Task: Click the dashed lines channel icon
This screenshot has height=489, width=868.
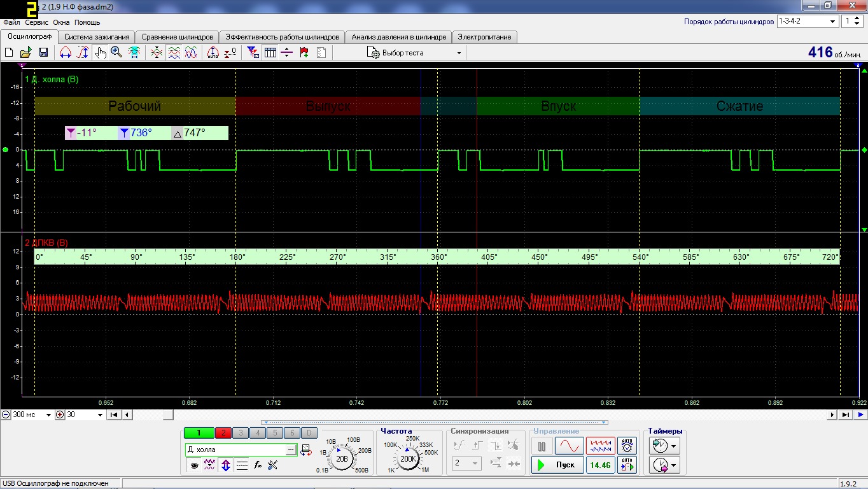Action: (242, 465)
